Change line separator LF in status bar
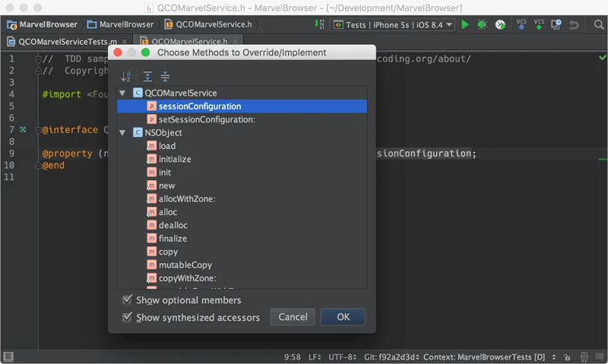The width and height of the screenshot is (608, 364). (x=315, y=357)
